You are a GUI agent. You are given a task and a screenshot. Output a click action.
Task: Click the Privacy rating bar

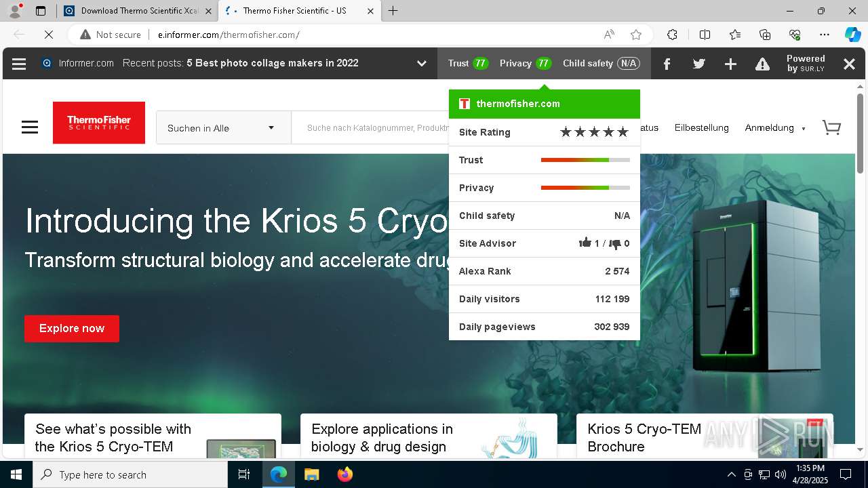585,188
